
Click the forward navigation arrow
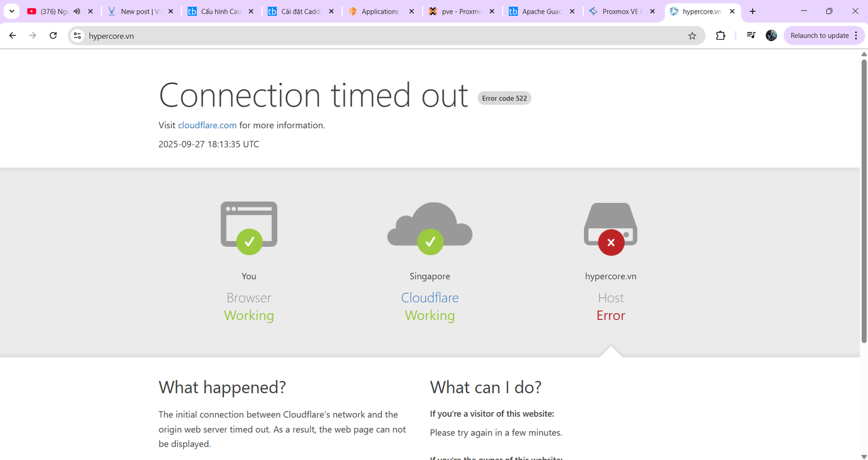[x=33, y=36]
